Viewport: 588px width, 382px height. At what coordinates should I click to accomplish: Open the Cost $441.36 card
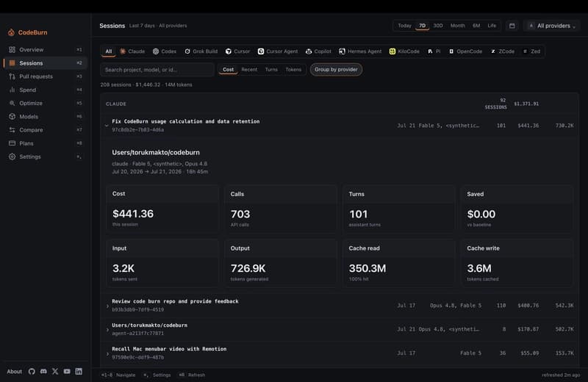coord(162,209)
